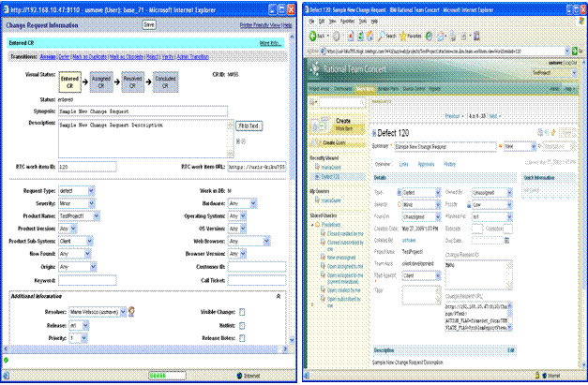Open the More Info link in Entered CR bar
Viewport: 588px width, 385px height.
[270, 43]
